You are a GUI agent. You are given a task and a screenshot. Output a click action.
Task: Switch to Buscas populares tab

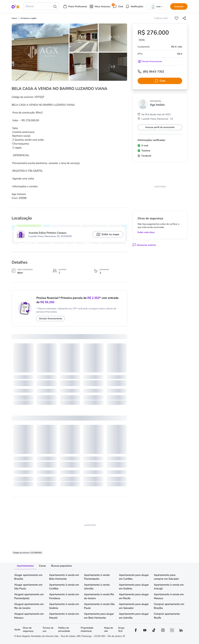(x=61, y=566)
